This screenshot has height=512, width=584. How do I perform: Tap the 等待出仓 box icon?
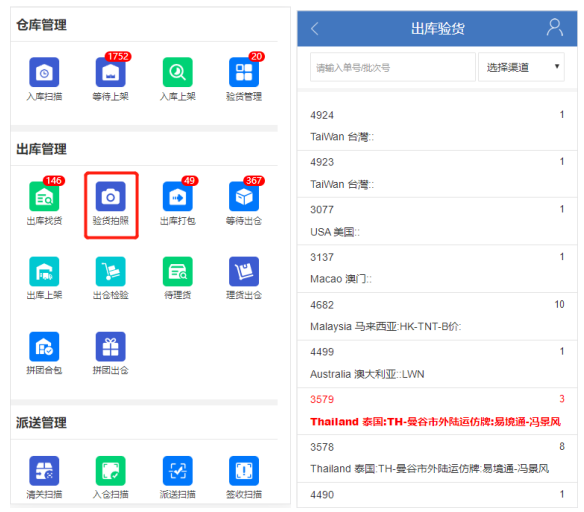click(244, 196)
